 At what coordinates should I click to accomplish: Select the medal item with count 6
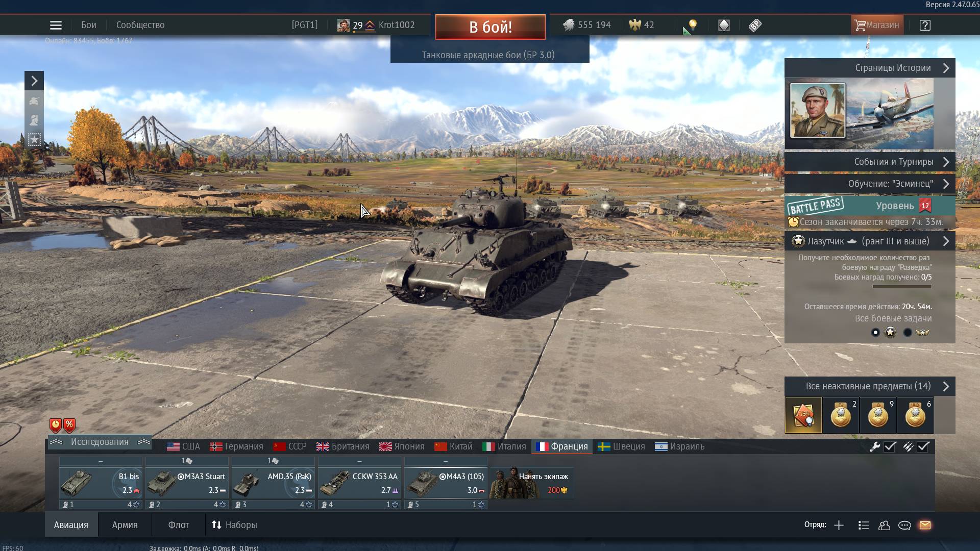[x=915, y=415]
